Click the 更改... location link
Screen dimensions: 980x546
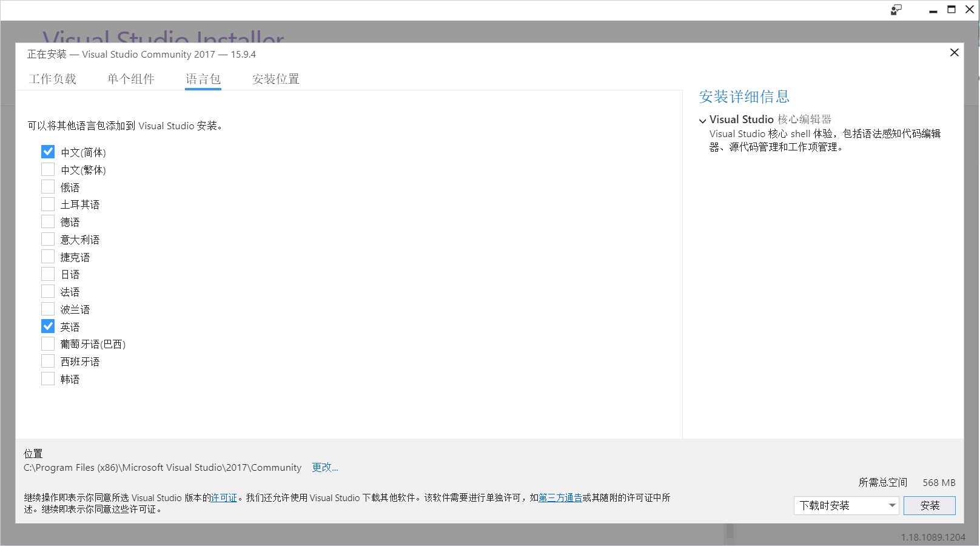pos(325,467)
